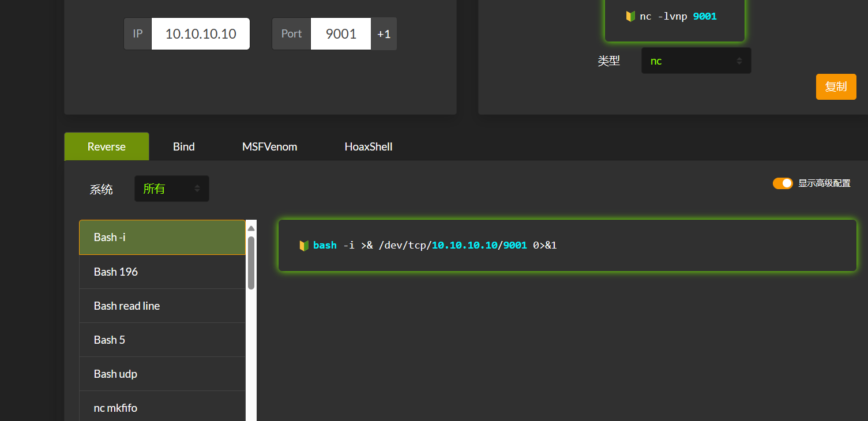868x421 pixels.
Task: Open the 系统 operating system dropdown
Action: point(172,189)
